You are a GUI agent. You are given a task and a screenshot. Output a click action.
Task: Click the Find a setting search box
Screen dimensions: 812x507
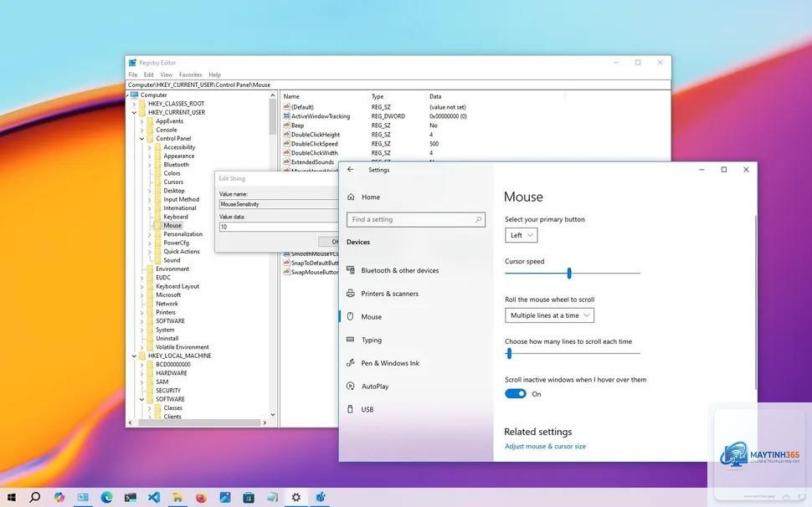click(x=416, y=219)
